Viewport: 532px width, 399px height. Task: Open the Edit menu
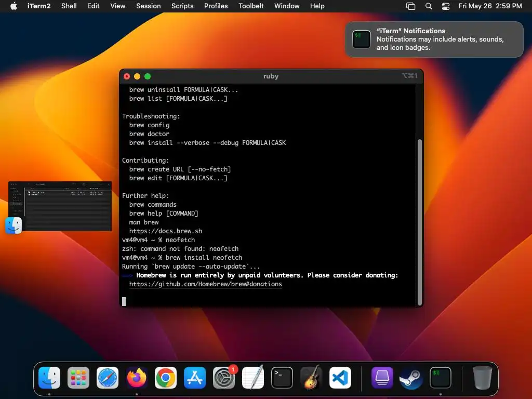click(x=94, y=6)
